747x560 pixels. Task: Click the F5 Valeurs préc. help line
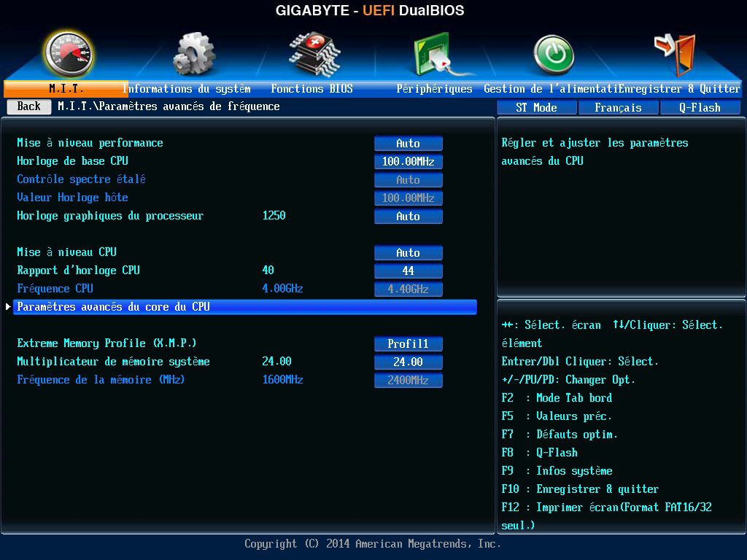coord(557,416)
